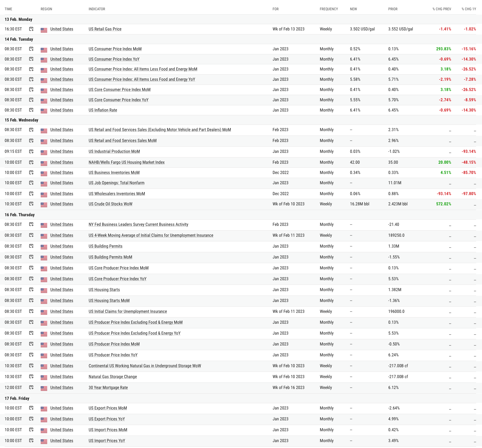Viewport: 482px width, 448px height.
Task: Click 572.02% change value for Crude Oil Stocks
Action: pos(443,204)
